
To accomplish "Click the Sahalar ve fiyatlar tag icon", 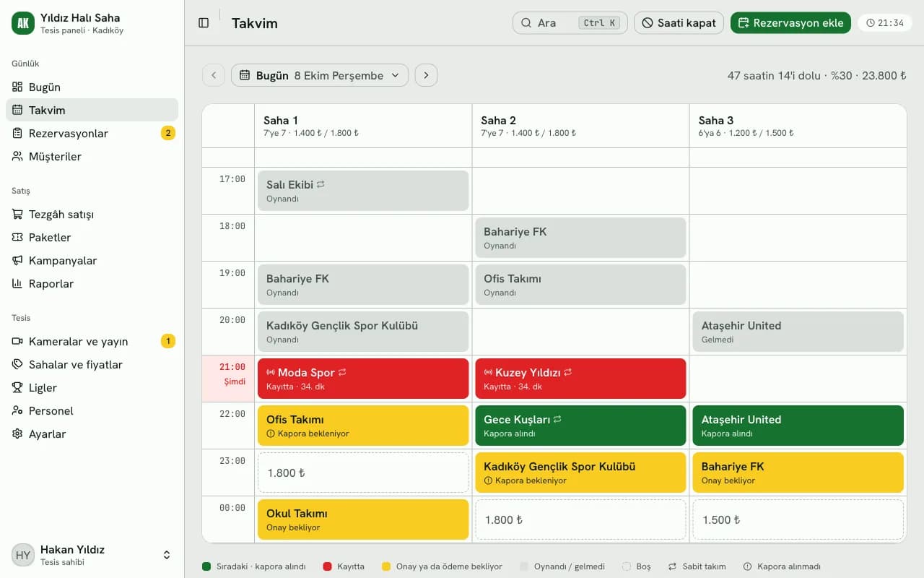I will [17, 364].
